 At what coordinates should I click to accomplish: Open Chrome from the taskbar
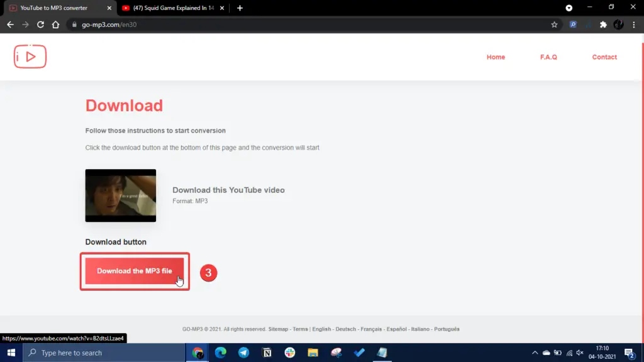(x=197, y=353)
